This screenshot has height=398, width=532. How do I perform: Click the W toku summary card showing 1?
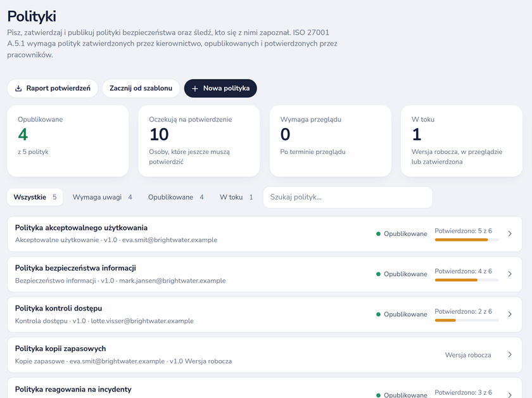click(462, 141)
